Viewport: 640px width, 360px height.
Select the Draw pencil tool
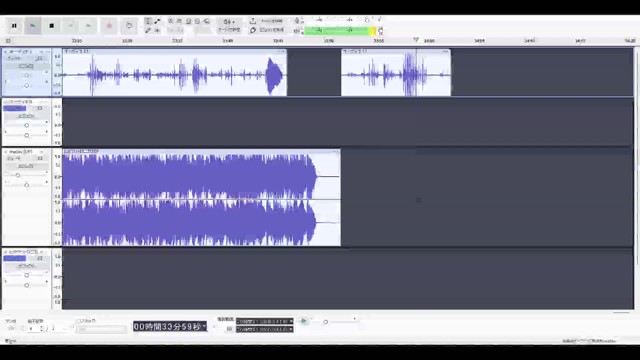[148, 31]
